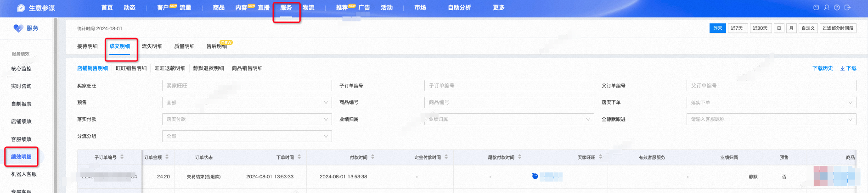The width and height of the screenshot is (868, 193).
Task: Open 绩效明细 in sidebar
Action: point(21,157)
